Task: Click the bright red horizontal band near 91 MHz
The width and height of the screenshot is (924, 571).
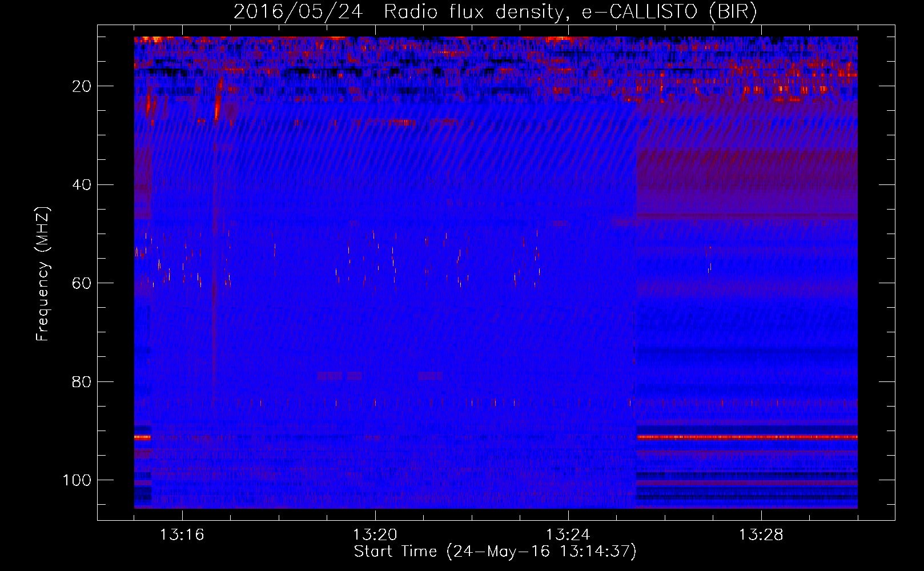Action: click(x=747, y=437)
